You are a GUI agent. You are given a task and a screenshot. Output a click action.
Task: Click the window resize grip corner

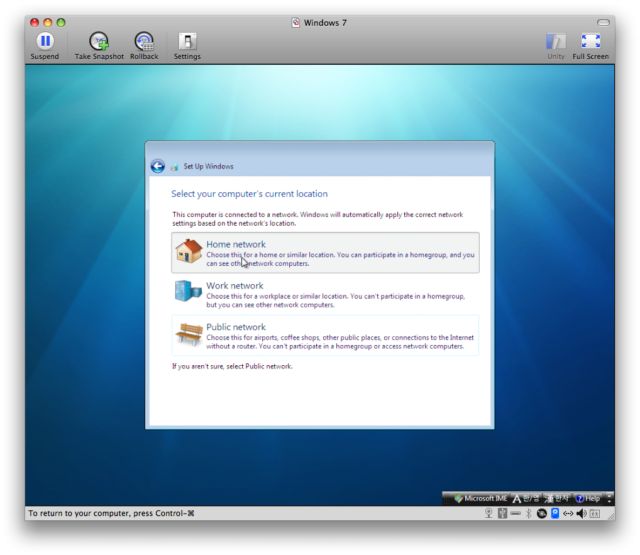click(611, 515)
